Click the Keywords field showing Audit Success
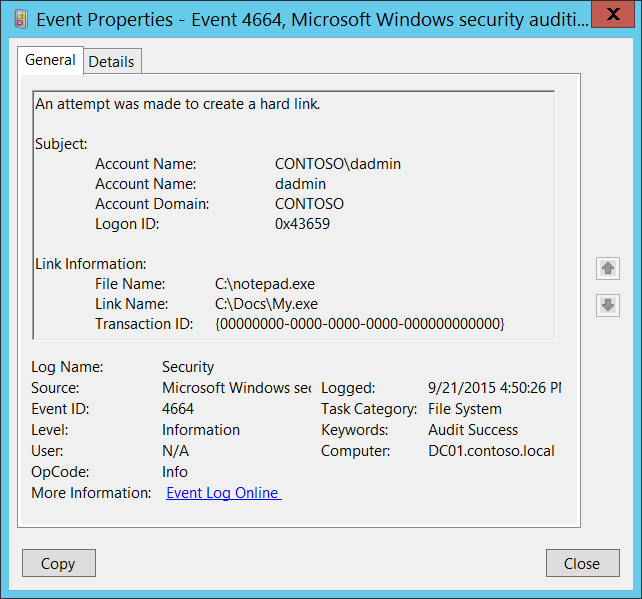 click(473, 430)
